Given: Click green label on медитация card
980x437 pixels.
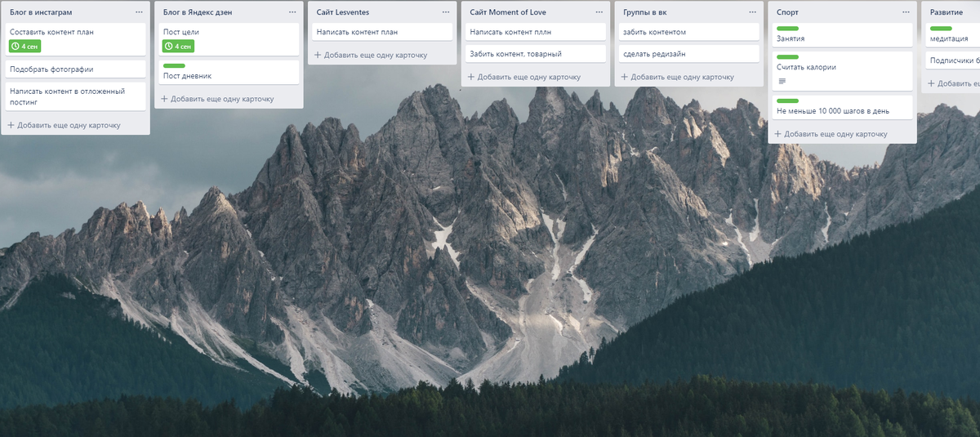Looking at the screenshot, I should [941, 29].
